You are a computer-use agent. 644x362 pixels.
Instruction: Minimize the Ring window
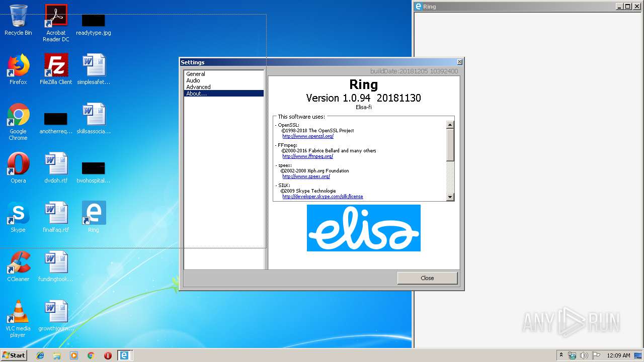click(x=619, y=7)
